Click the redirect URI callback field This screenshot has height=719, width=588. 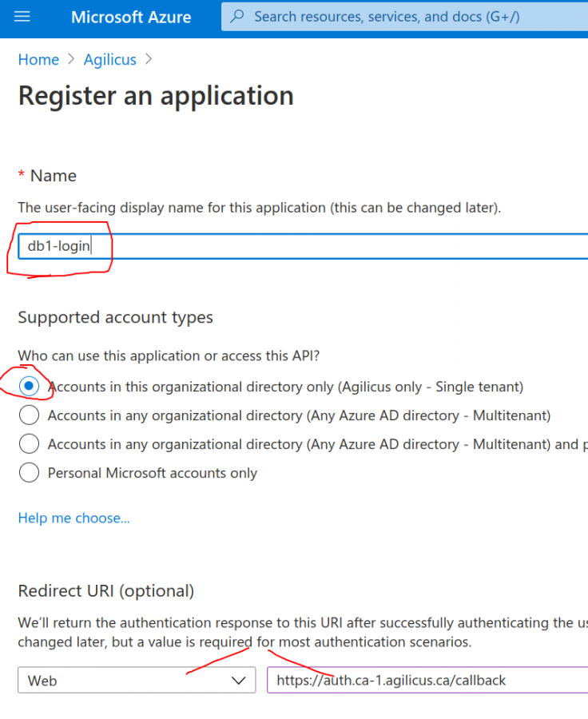[x=427, y=680]
